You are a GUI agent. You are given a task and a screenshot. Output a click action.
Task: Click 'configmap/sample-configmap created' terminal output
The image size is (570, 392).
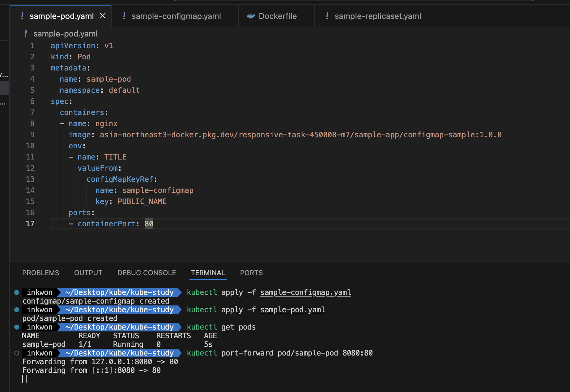[x=96, y=301]
